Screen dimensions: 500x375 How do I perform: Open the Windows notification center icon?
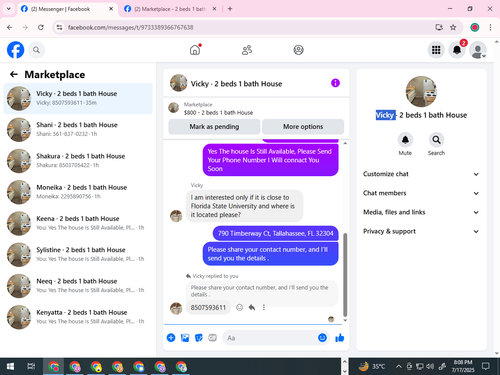[486, 367]
